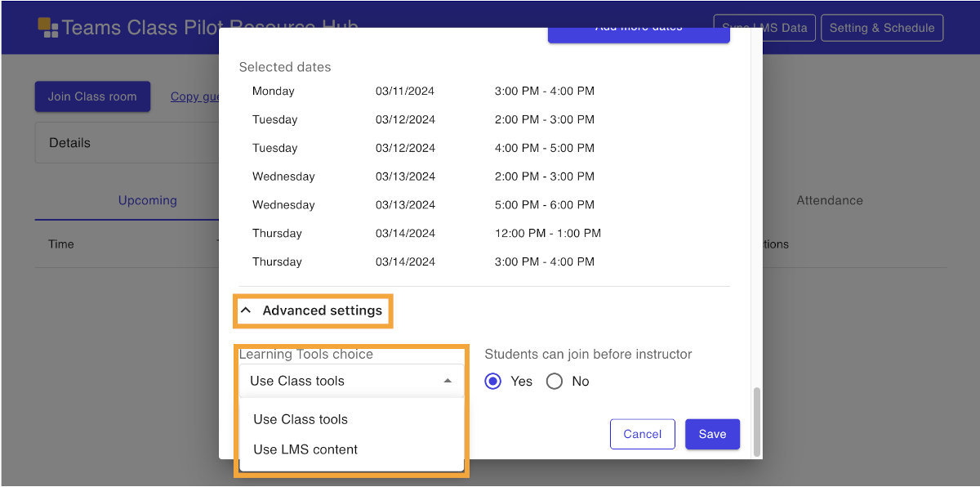Image resolution: width=980 pixels, height=487 pixels.
Task: Expand the Details panel
Action: (122, 143)
